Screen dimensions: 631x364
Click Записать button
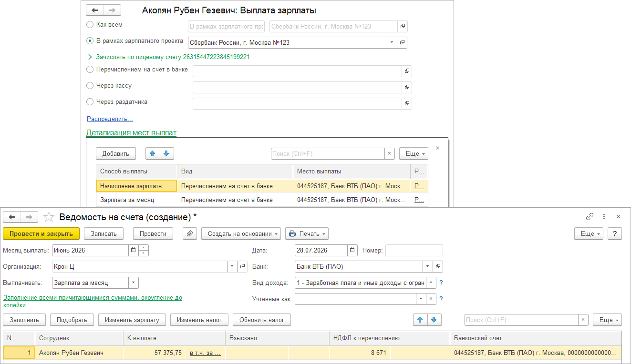103,233
